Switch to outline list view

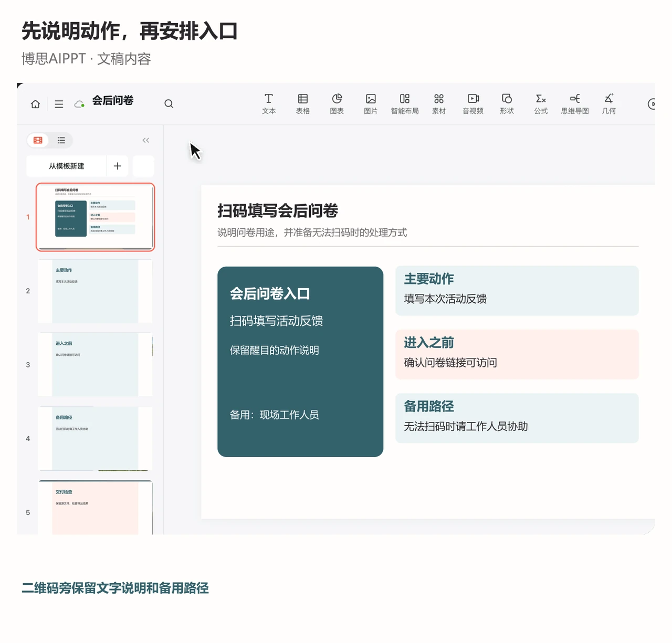click(x=61, y=140)
